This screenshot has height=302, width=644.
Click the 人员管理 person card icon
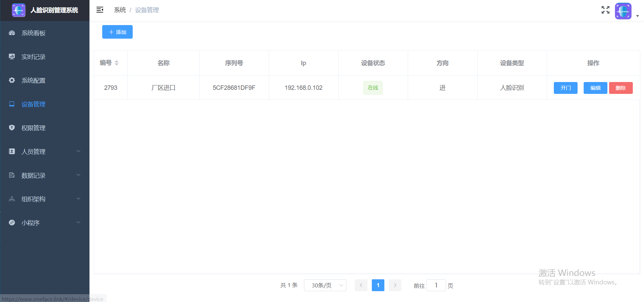pos(12,152)
